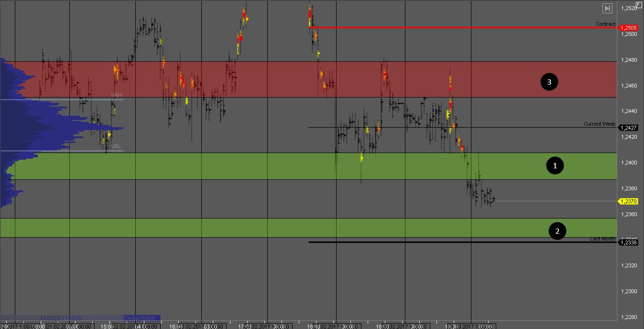The image size is (644, 329).
Task: Select the Last Month level label
Action: pos(602,239)
